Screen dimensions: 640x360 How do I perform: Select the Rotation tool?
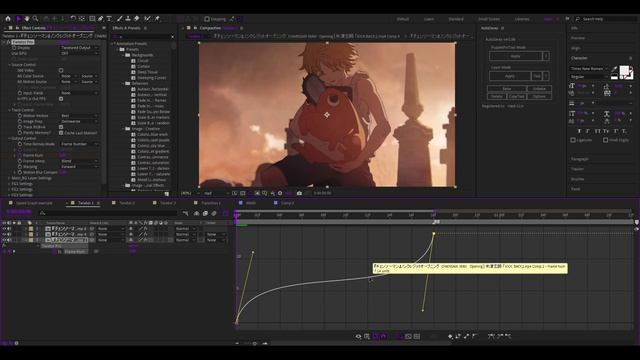(x=73, y=18)
